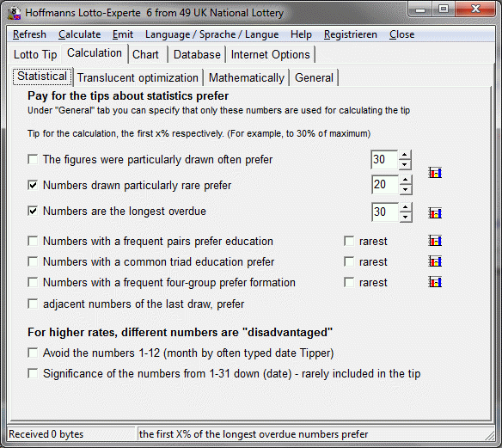Increase the often-drawn percentage spinner value
This screenshot has height=448, width=502.
coord(405,155)
